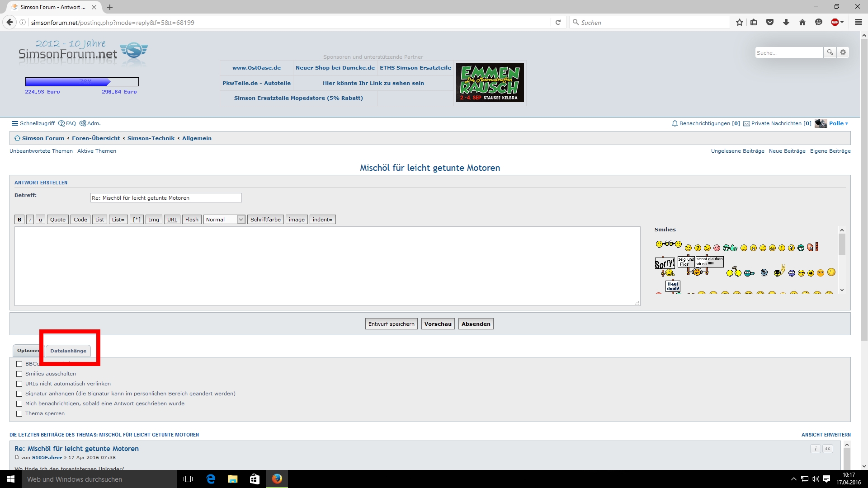This screenshot has width=868, height=488.
Task: Enable 'Mich benachrichtigen' checkbox
Action: (19, 404)
